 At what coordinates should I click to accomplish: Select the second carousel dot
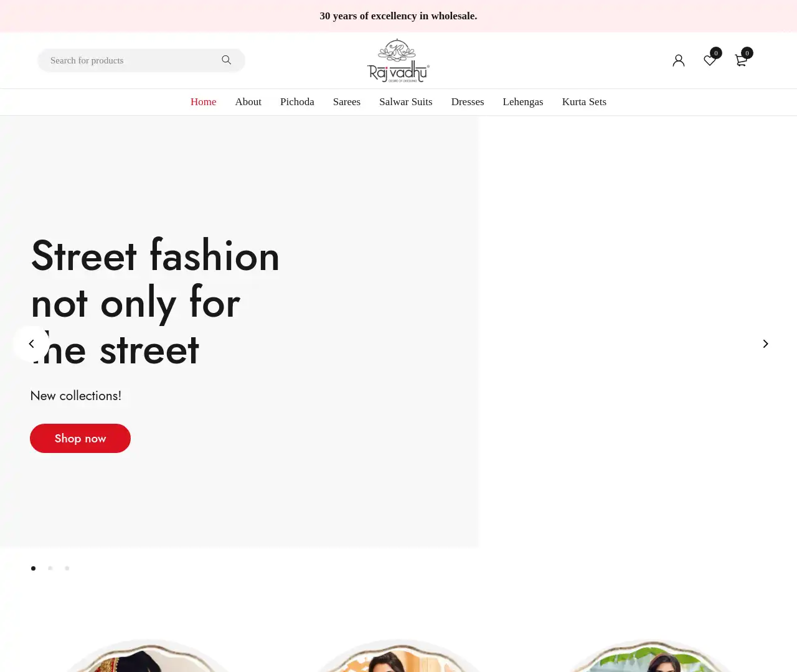(x=50, y=568)
